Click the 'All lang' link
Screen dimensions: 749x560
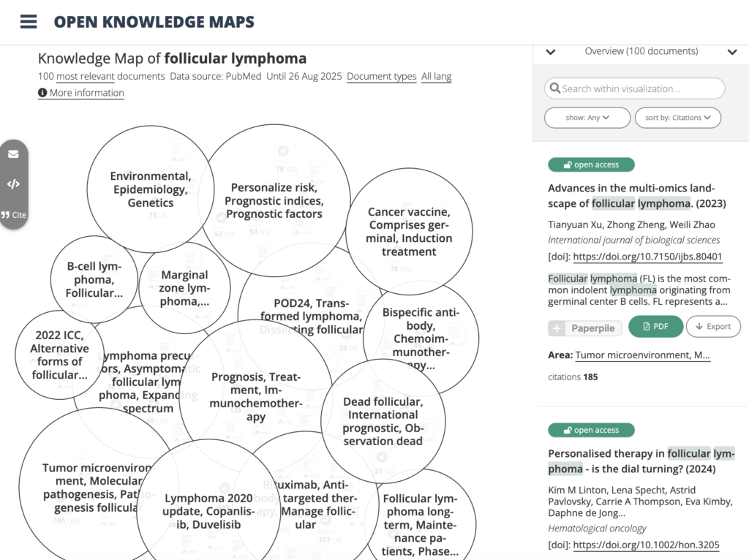436,77
